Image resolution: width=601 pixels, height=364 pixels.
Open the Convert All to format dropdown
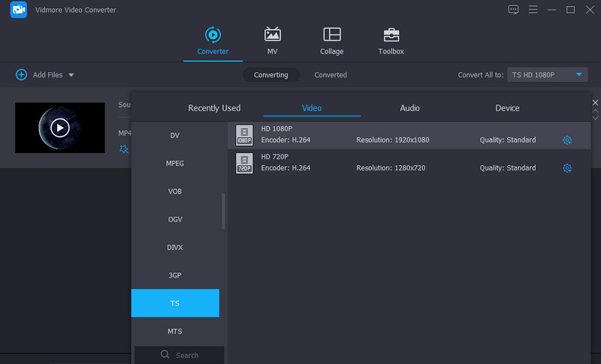click(x=579, y=74)
